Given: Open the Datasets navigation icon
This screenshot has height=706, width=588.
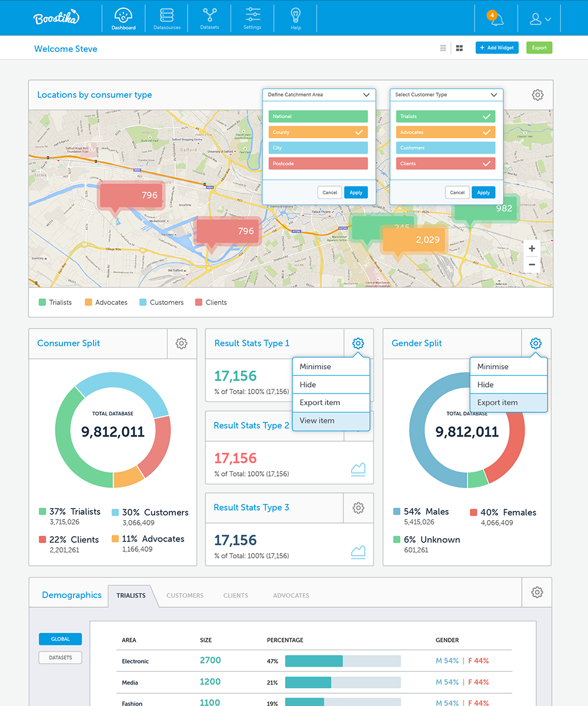Looking at the screenshot, I should coord(209,18).
